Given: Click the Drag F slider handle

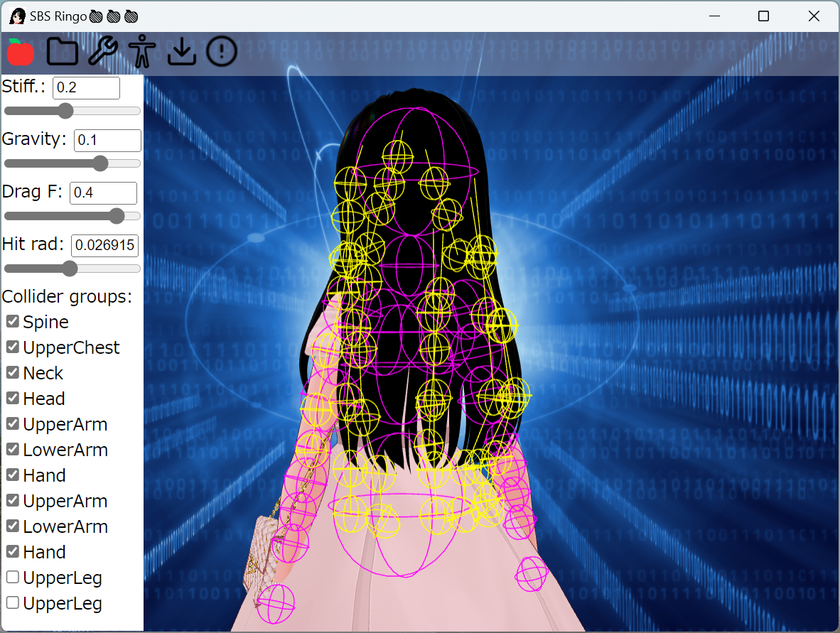Looking at the screenshot, I should [x=117, y=216].
